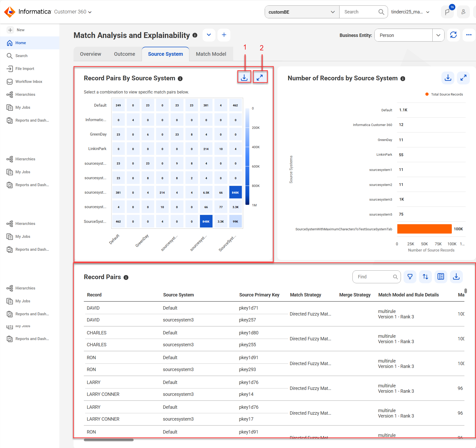Switch to the Outcome tab
This screenshot has height=448, width=476.
pyautogui.click(x=125, y=54)
